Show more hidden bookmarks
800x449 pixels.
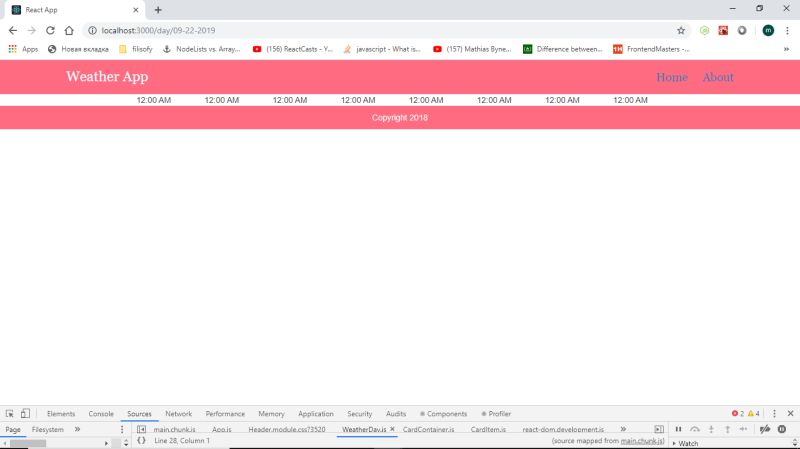(786, 49)
